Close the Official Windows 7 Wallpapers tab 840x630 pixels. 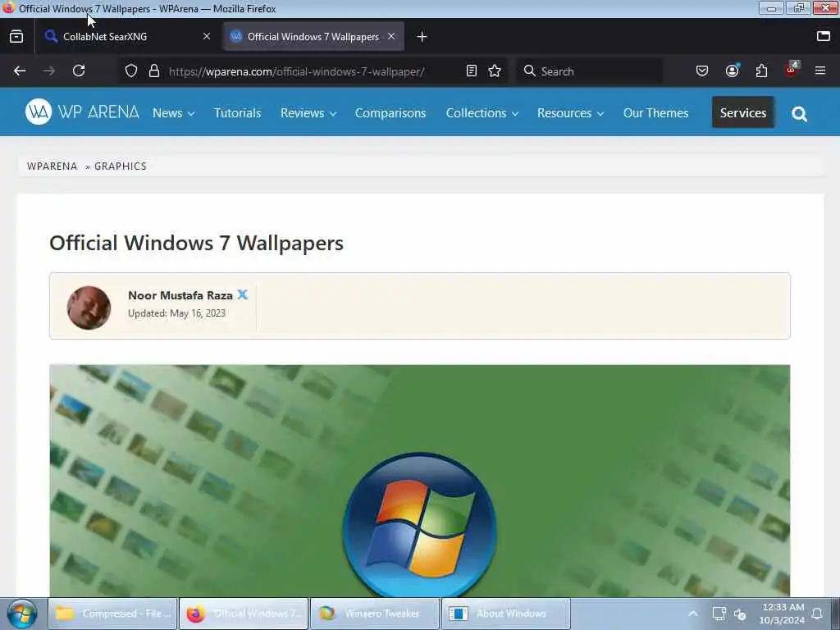click(x=391, y=36)
